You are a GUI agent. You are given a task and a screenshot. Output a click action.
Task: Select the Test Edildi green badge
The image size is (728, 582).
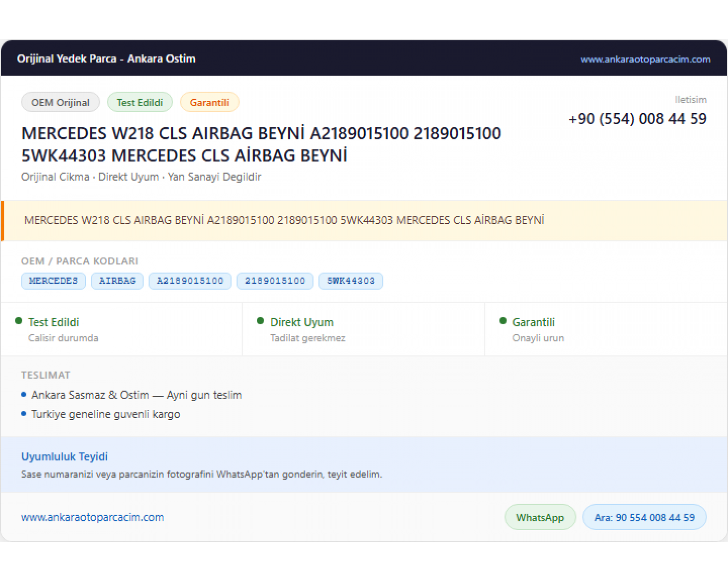[140, 102]
